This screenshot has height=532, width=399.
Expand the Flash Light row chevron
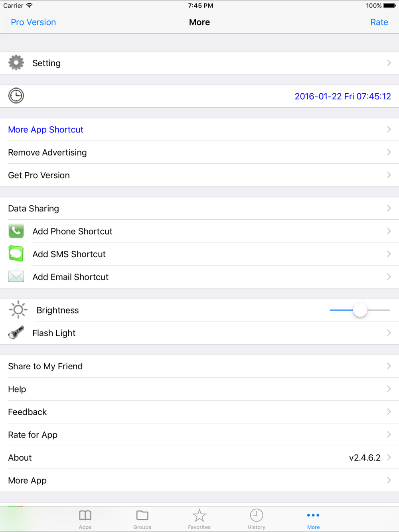(389, 333)
